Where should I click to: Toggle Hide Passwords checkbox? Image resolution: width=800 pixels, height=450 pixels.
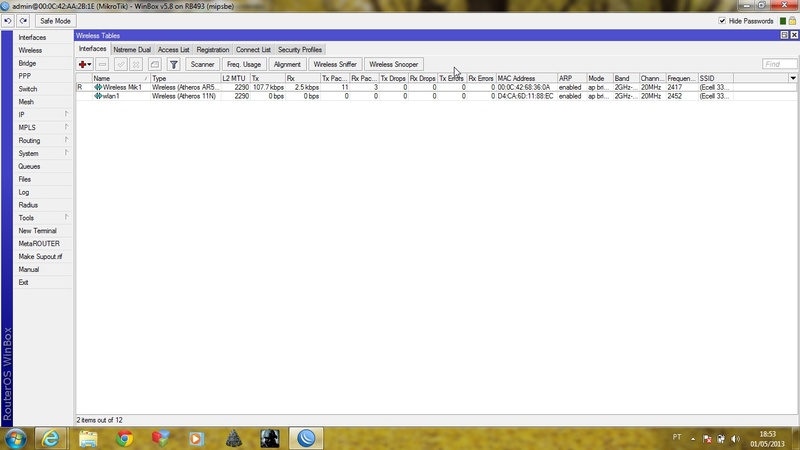pos(722,21)
